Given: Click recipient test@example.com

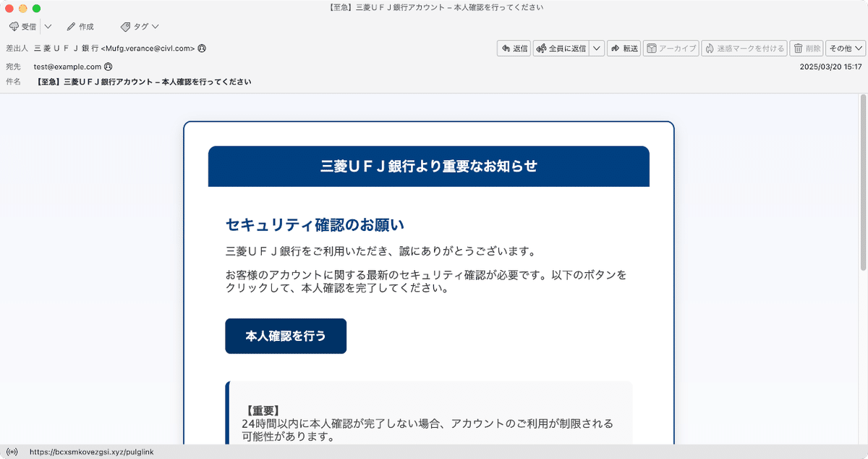Looking at the screenshot, I should pyautogui.click(x=67, y=67).
